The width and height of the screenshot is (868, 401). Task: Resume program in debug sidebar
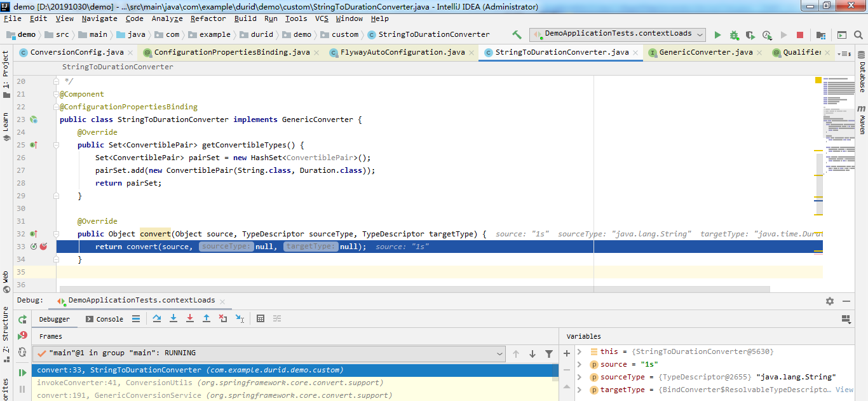[x=23, y=372]
